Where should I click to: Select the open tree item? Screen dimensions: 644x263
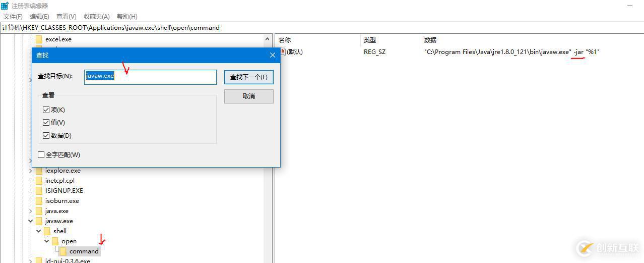(69, 241)
